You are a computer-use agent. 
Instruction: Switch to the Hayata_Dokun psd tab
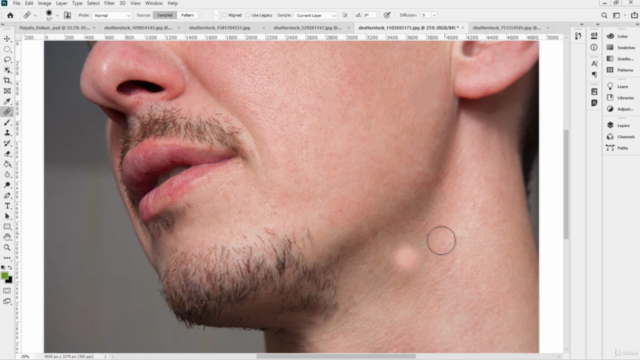tap(54, 28)
